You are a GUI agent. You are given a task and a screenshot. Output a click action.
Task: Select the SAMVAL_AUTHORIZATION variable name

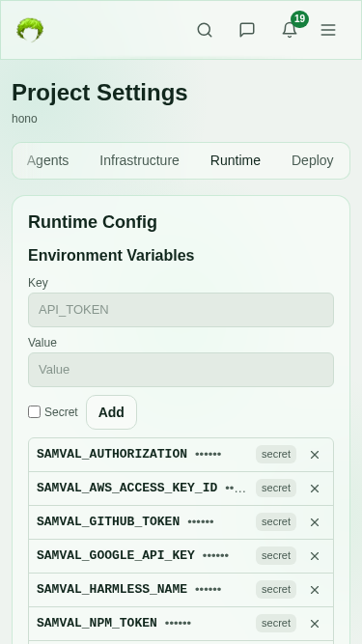coord(112,454)
